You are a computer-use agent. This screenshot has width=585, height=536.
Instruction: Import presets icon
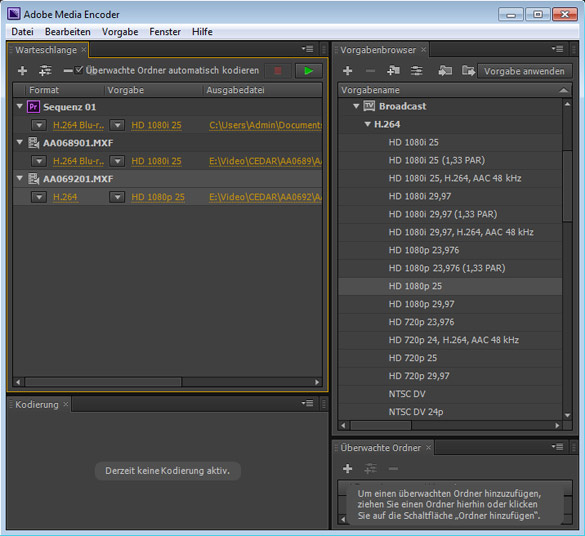pyautogui.click(x=445, y=70)
